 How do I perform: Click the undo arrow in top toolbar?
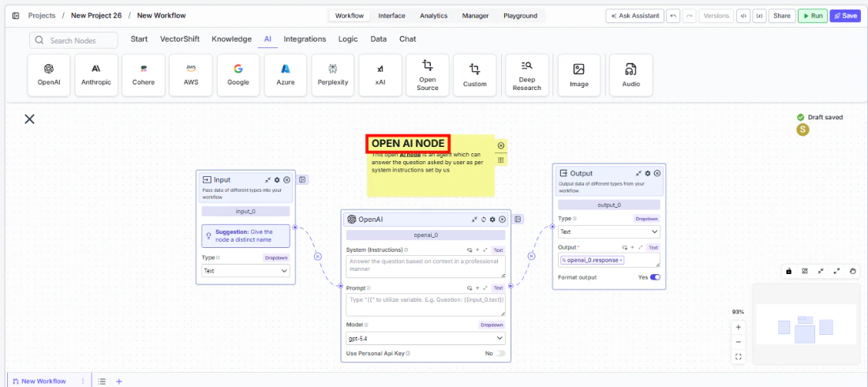pyautogui.click(x=673, y=16)
